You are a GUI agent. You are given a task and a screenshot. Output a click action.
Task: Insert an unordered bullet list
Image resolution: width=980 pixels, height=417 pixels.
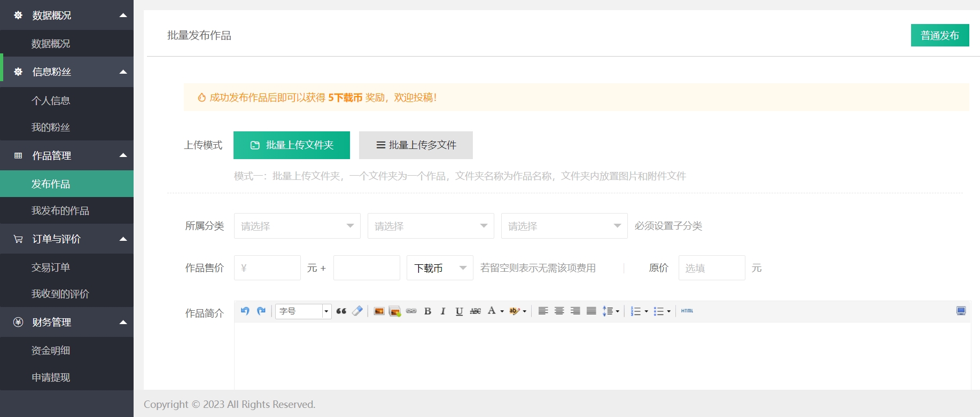coord(658,311)
